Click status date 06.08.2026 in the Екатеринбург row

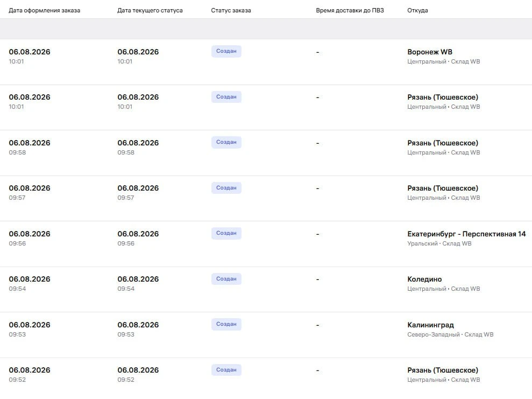(x=138, y=234)
